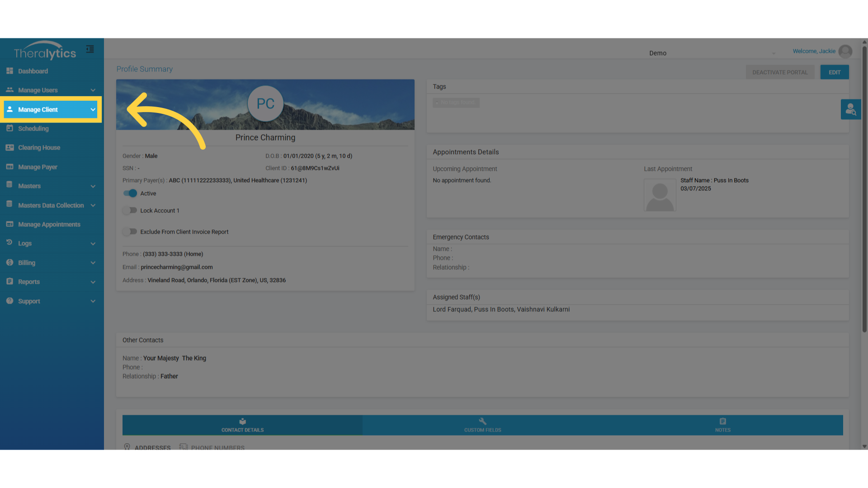
Task: Click the PC profile initials avatar
Action: pos(265,104)
